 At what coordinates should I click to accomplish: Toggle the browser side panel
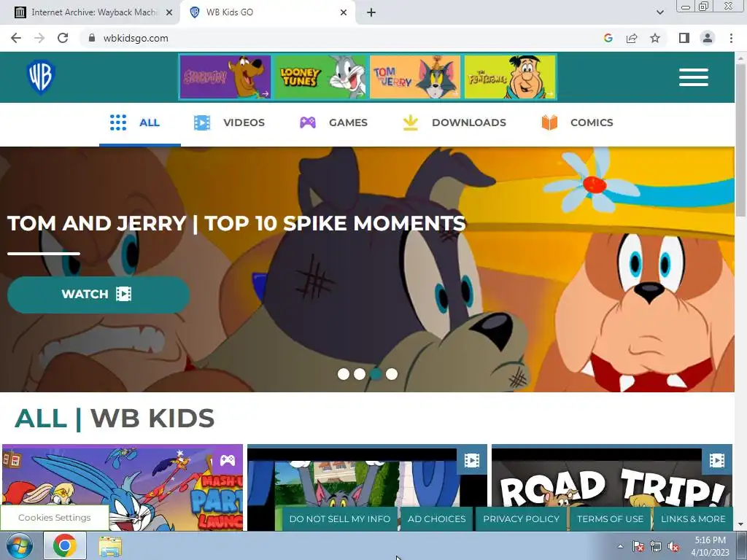[x=684, y=38]
